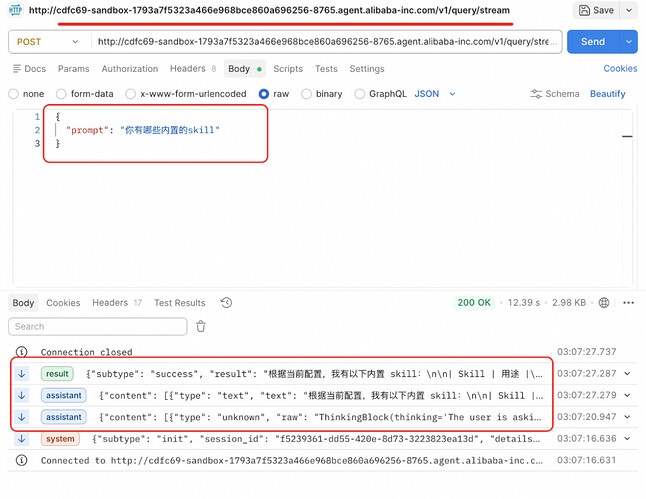Open the Tests tab

click(326, 69)
